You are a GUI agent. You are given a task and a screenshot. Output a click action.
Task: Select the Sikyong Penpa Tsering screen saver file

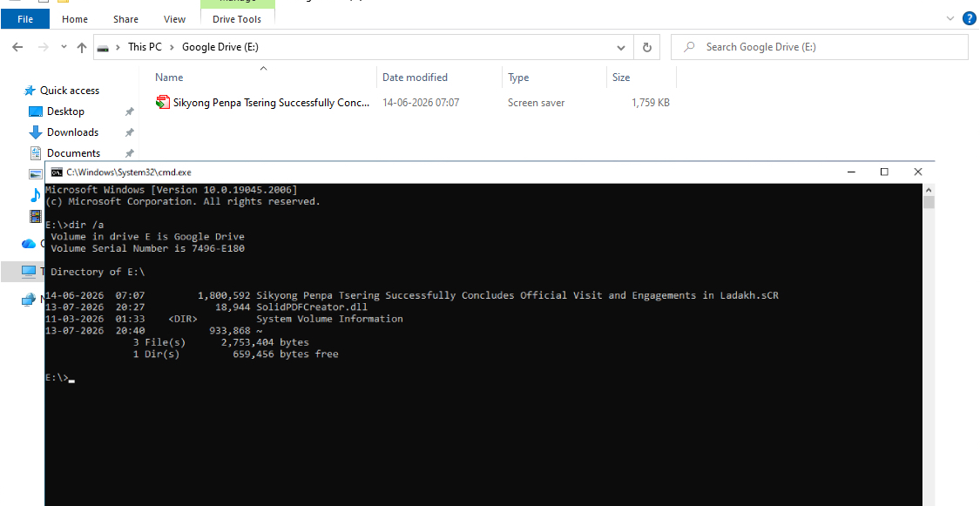pyautogui.click(x=271, y=103)
